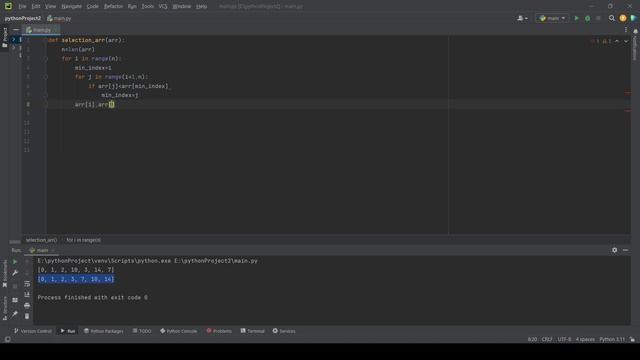
Task: Open the Python Packages tool tab
Action: [x=104, y=331]
